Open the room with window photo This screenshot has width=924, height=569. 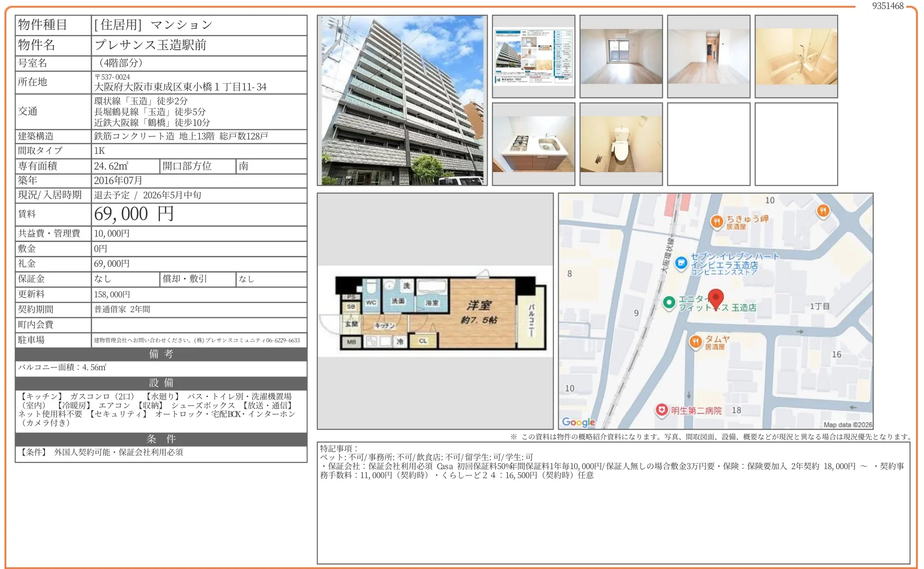point(621,57)
